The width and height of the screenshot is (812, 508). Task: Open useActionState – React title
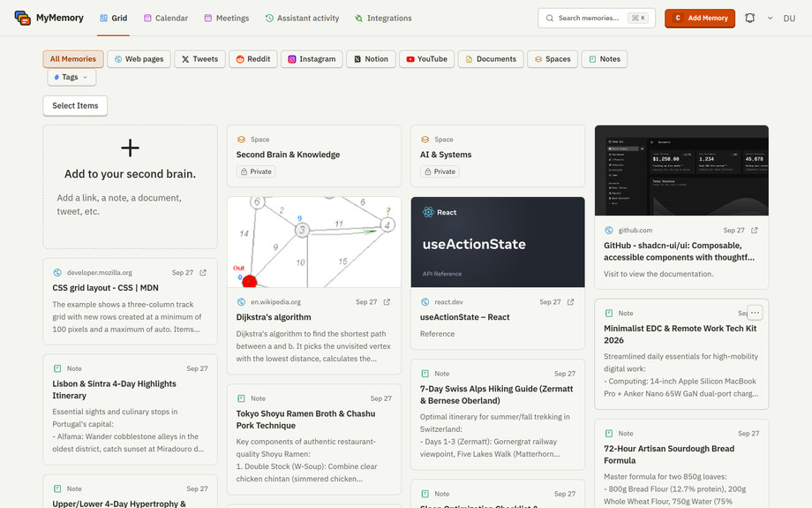click(464, 317)
